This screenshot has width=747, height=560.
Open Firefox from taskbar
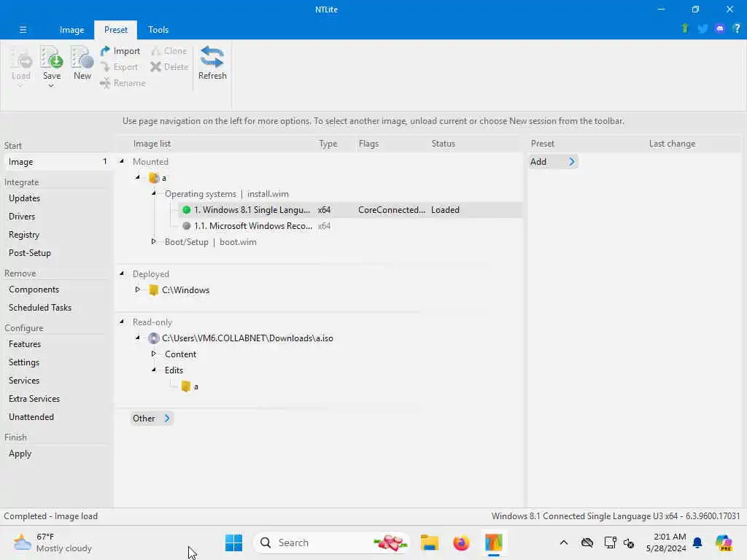coord(461,542)
